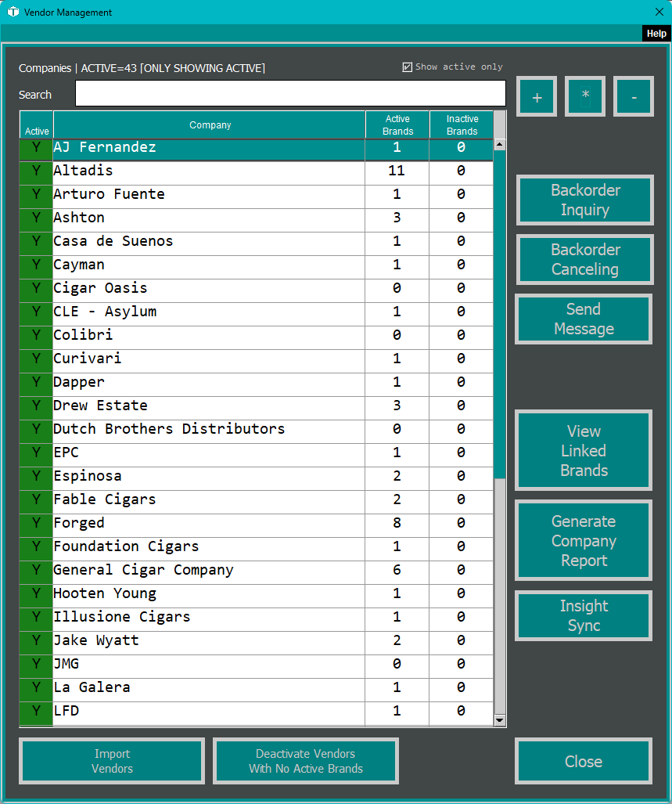Image resolution: width=672 pixels, height=804 pixels.
Task: Click Forged active brands count 8
Action: (x=397, y=525)
